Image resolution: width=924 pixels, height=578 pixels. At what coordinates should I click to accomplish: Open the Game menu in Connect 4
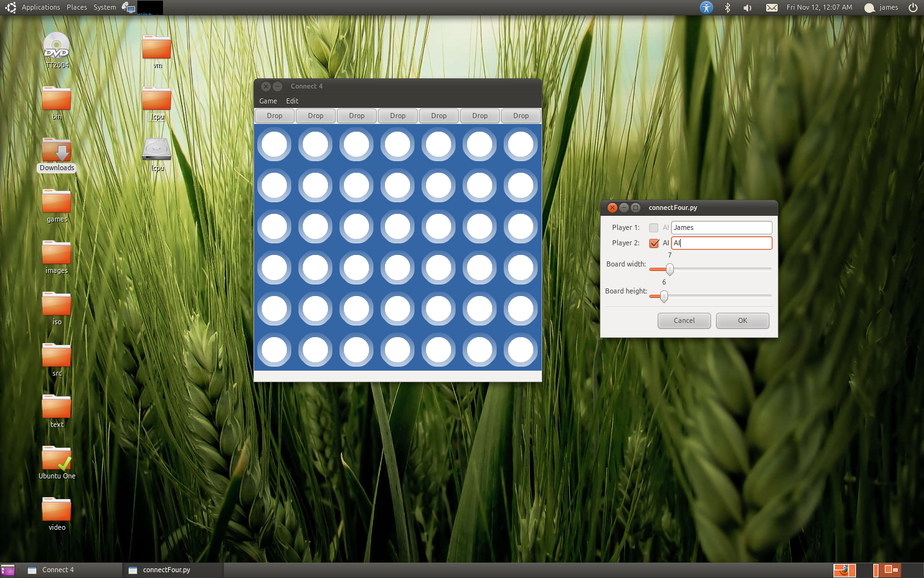[x=268, y=101]
